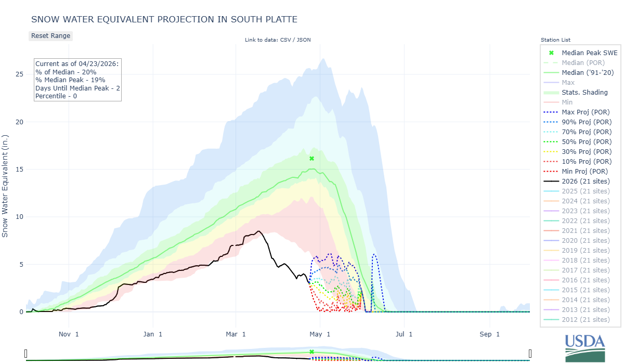Click the green Stats. Shading legend swatch
The image size is (624, 364).
(x=551, y=92)
